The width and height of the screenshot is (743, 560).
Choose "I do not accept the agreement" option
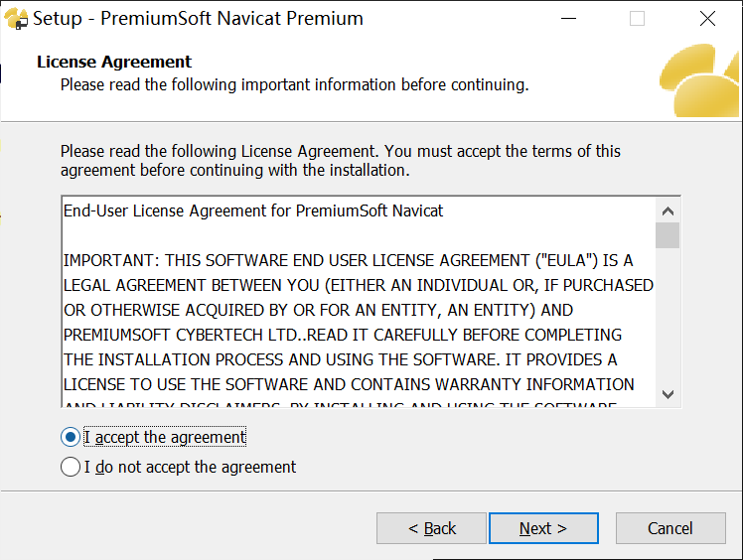click(71, 467)
